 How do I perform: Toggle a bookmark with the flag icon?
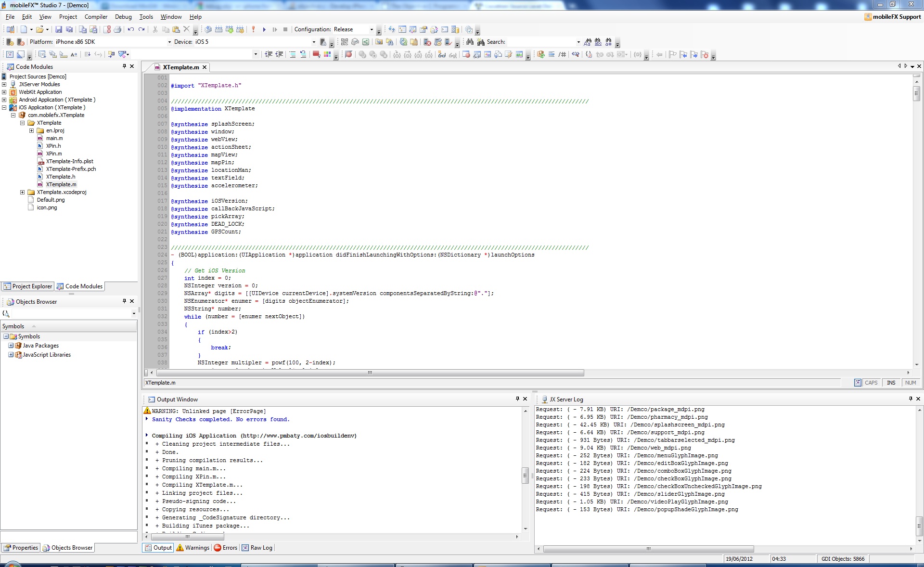[x=672, y=54]
